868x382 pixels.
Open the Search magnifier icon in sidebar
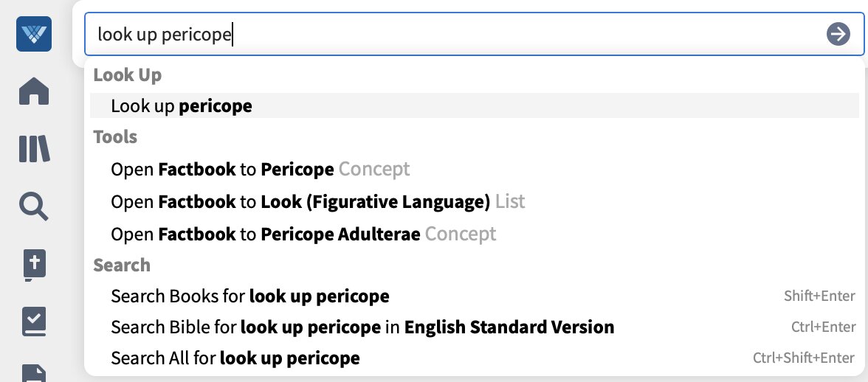pyautogui.click(x=34, y=206)
